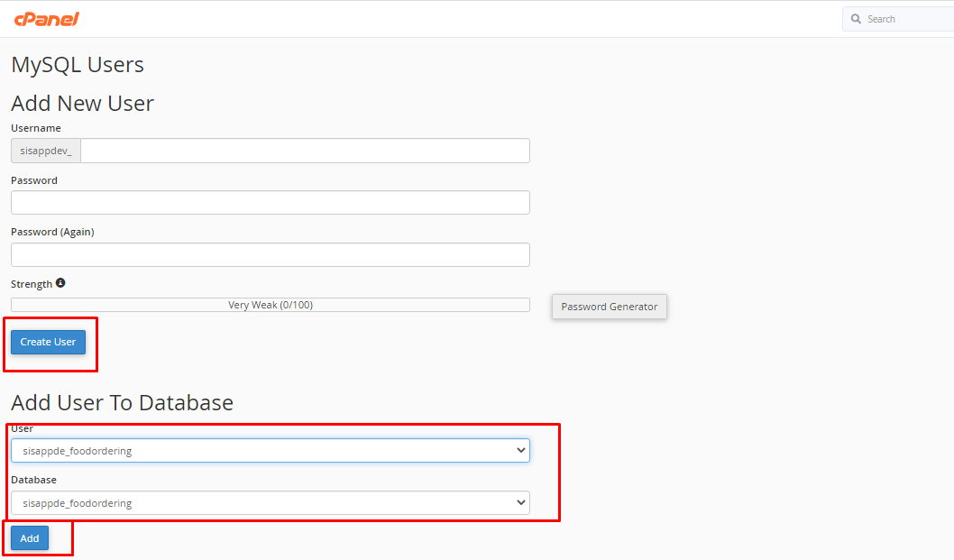
Task: Click the chevron arrow on Database dropdown
Action: (x=521, y=503)
